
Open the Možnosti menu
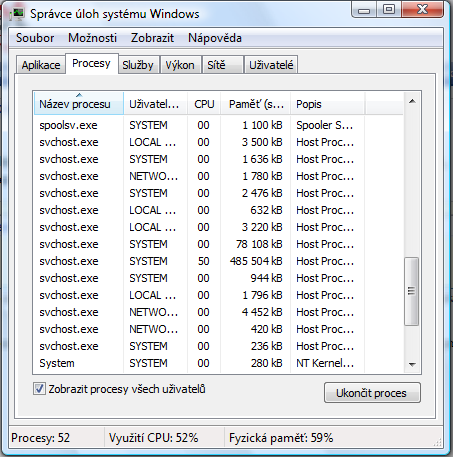tap(92, 38)
